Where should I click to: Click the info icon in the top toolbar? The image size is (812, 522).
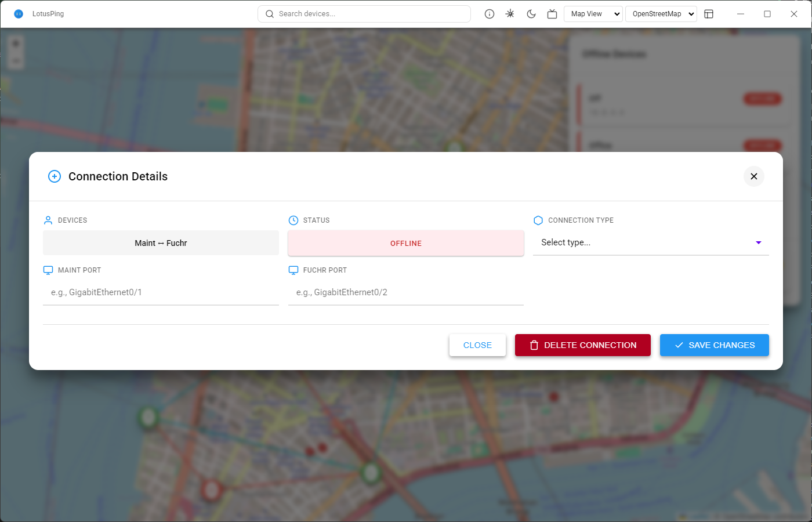click(490, 14)
